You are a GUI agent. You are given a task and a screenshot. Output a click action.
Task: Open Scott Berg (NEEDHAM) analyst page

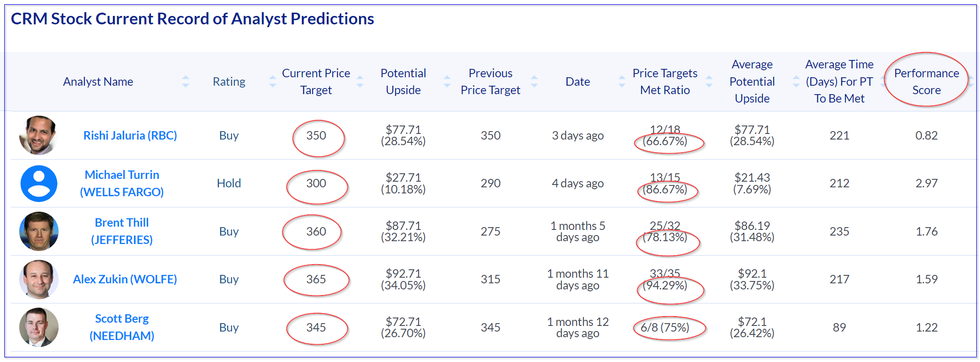pyautogui.click(x=122, y=327)
